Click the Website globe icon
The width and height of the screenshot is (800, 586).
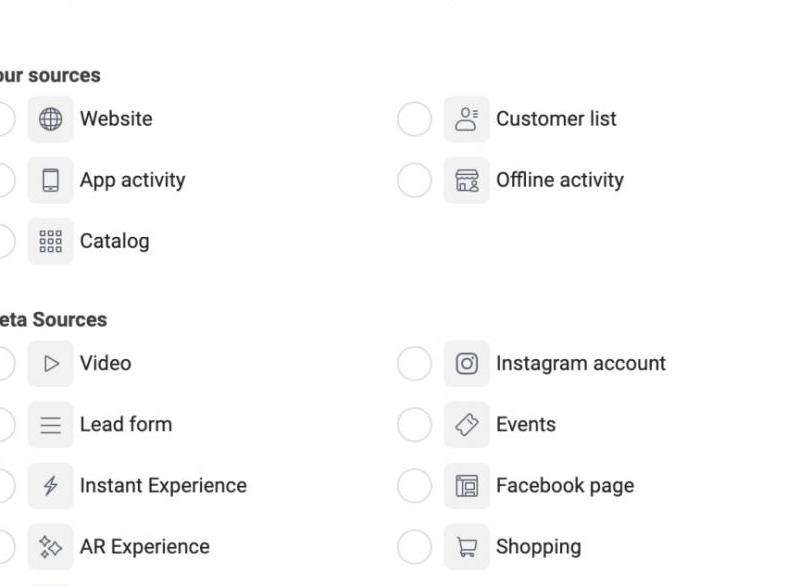tap(50, 119)
